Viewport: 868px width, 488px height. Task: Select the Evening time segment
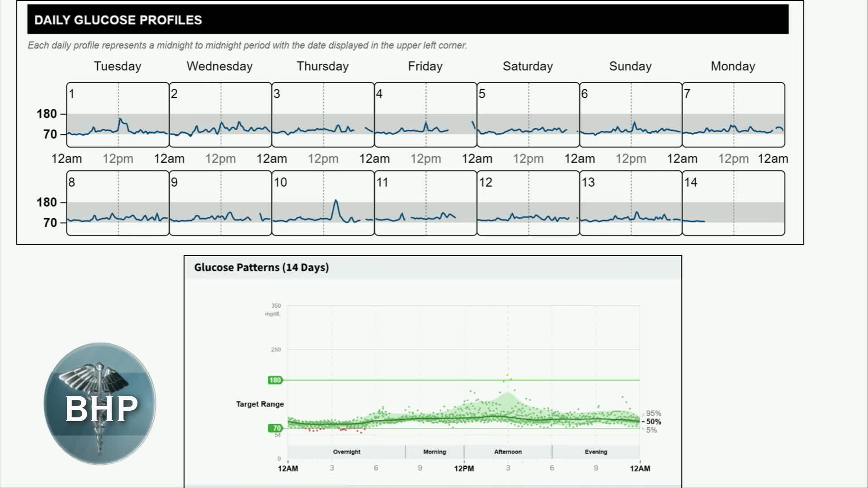tap(596, 452)
